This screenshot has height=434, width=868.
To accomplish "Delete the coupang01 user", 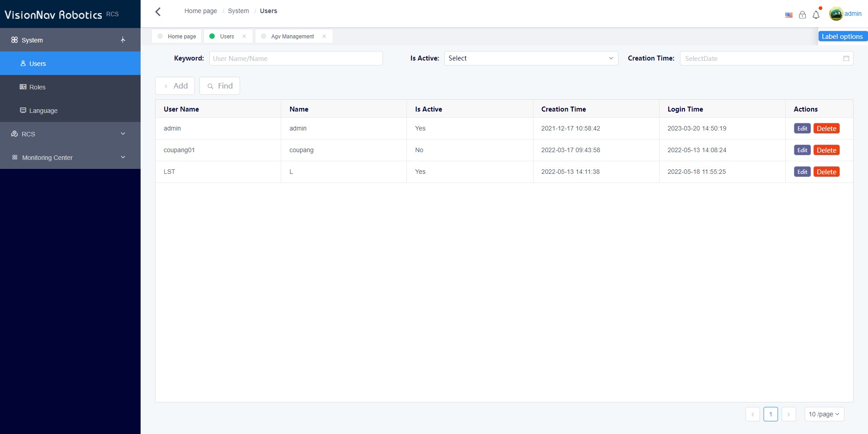I will tap(826, 150).
